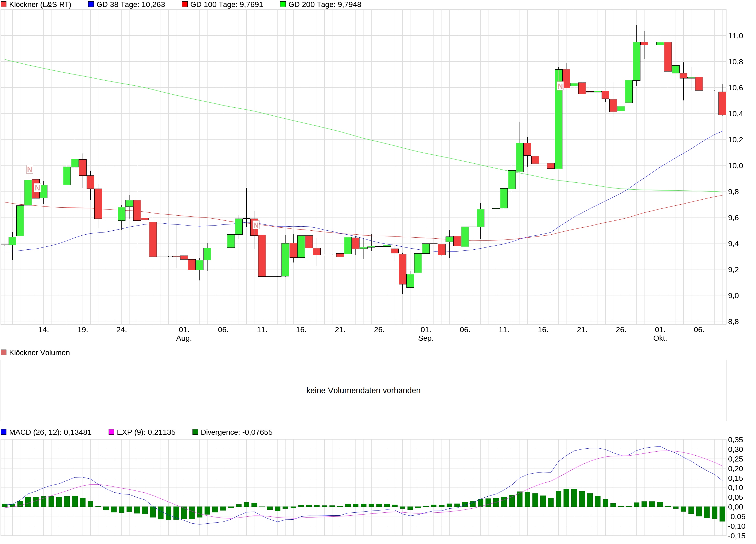The image size is (756, 544).
Task: Click the Klöckner Volumen legend square
Action: tap(4, 352)
